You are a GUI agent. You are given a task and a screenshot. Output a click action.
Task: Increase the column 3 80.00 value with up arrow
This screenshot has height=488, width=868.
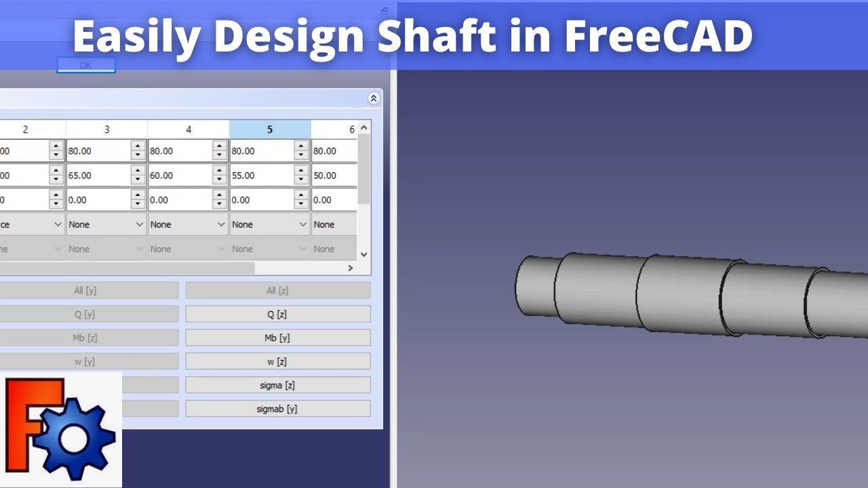pyautogui.click(x=138, y=146)
